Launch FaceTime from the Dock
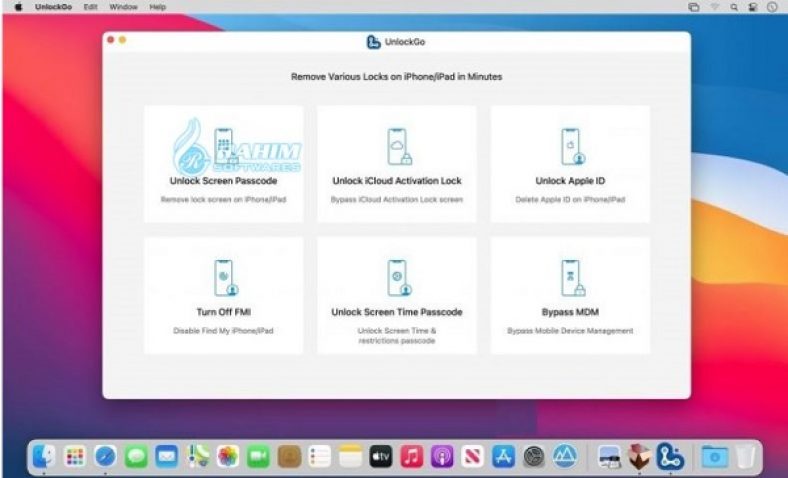This screenshot has width=788, height=478. coord(258,456)
